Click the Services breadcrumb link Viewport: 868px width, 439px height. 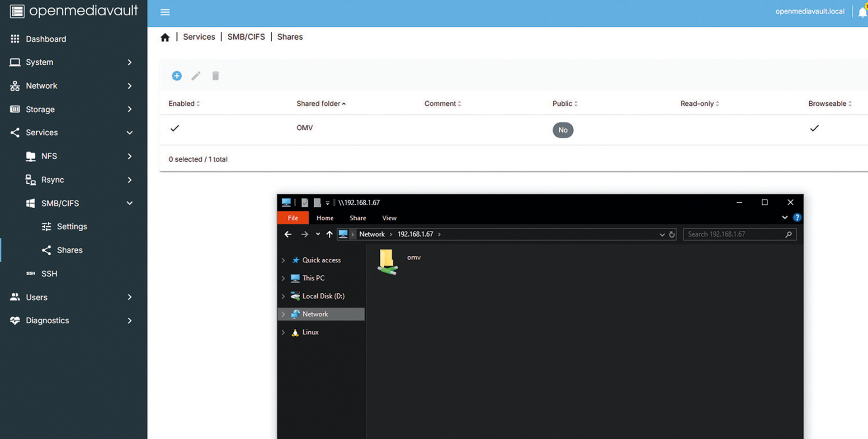click(199, 37)
